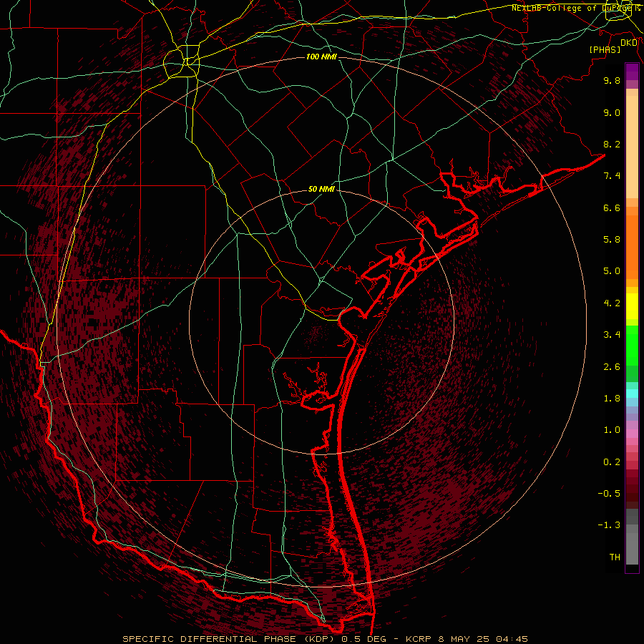Pick the dark red band of the color bar
Viewport: 644px width, 644px height.
(632, 489)
